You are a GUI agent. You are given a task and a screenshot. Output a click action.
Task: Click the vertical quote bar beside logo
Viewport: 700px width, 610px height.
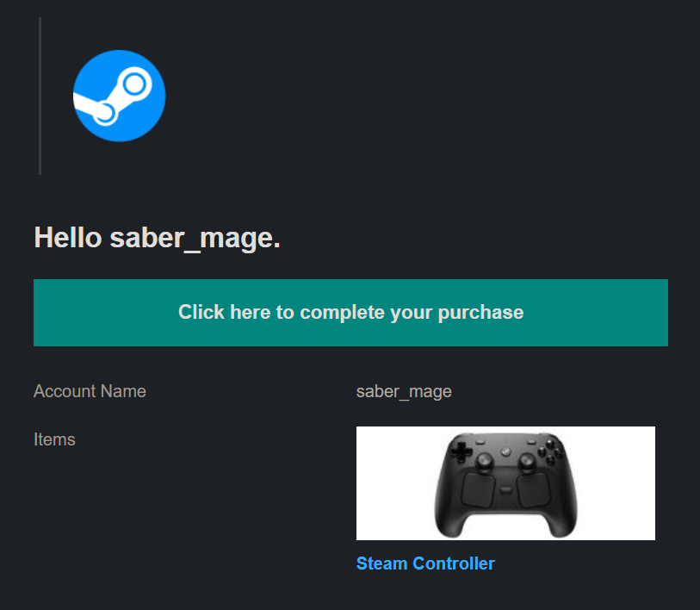pyautogui.click(x=40, y=96)
